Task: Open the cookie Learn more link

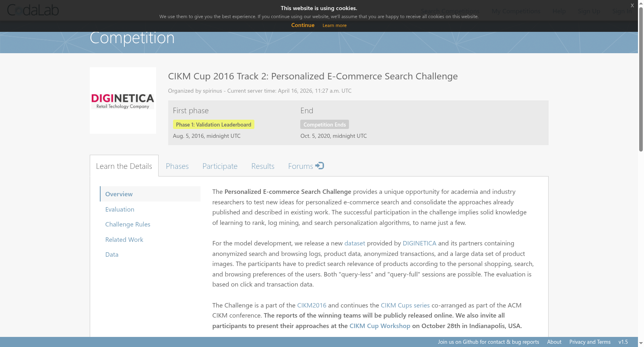Action: click(x=334, y=25)
